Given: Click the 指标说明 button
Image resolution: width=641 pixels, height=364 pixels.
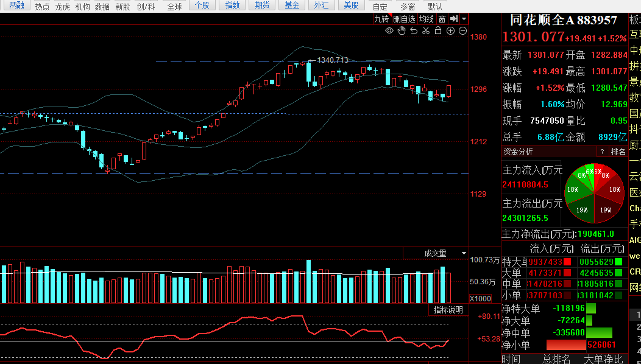Looking at the screenshot, I should [x=448, y=310].
